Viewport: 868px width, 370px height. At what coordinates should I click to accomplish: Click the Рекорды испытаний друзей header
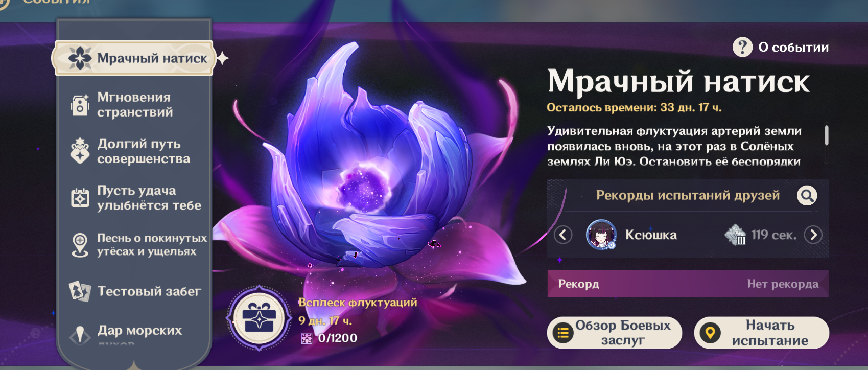[x=688, y=195]
